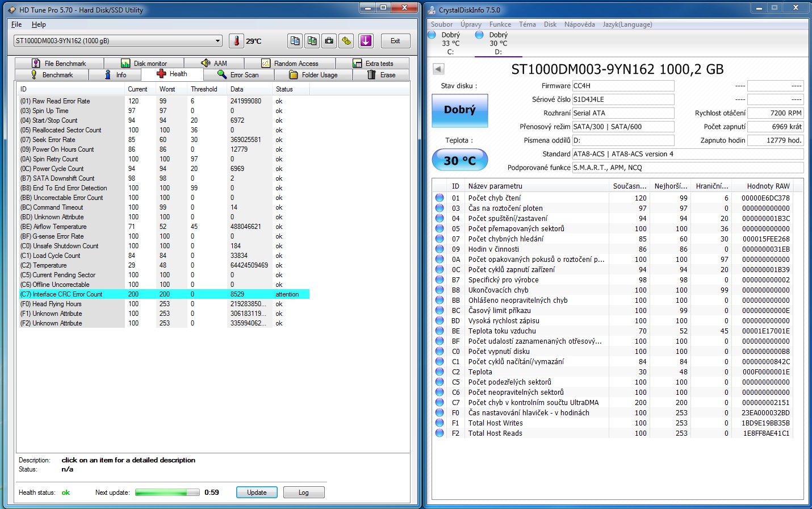
Task: Select the Raw Read Error Rate row
Action: click(x=164, y=101)
